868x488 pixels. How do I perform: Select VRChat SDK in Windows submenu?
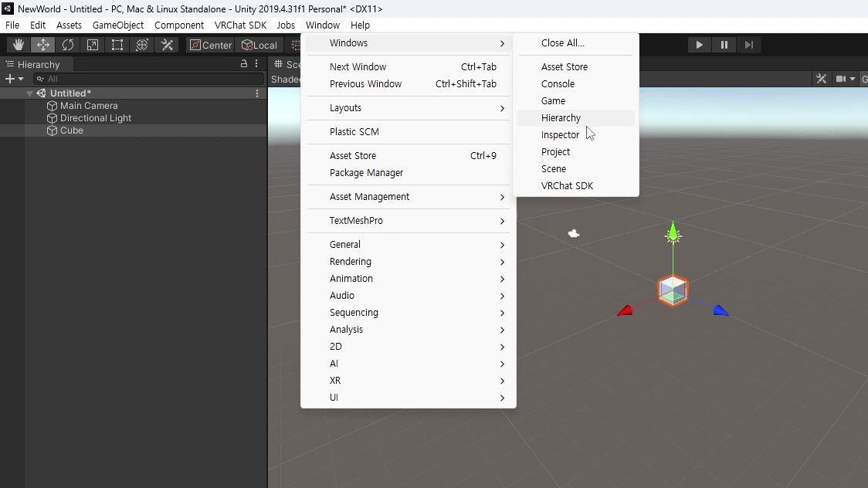(x=576, y=186)
